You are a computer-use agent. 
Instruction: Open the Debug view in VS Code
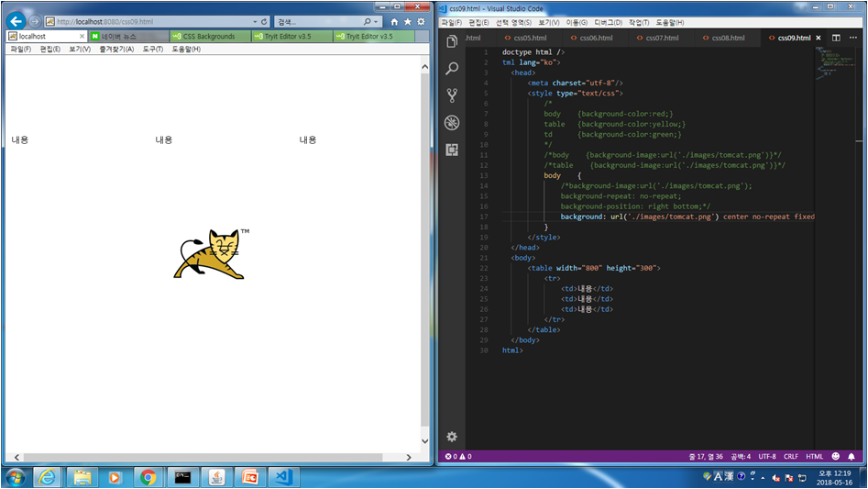point(452,122)
